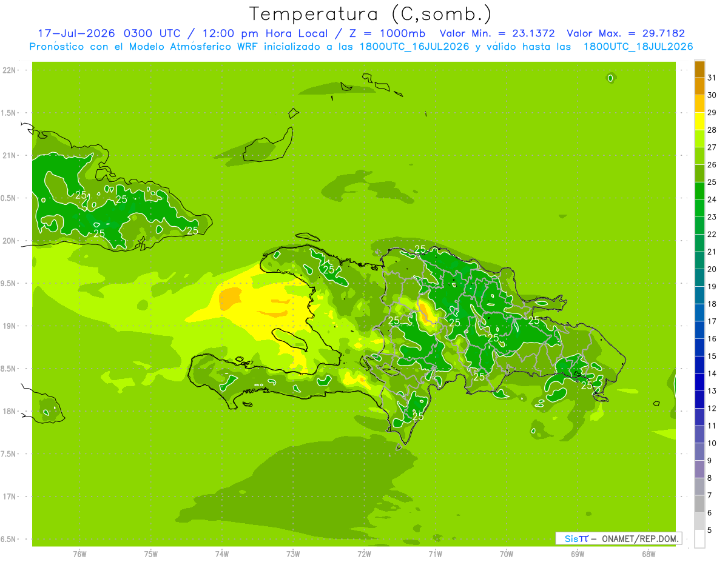Click legend swatch between 26 and 27
Viewport: 728px width, 562px height.
point(699,156)
